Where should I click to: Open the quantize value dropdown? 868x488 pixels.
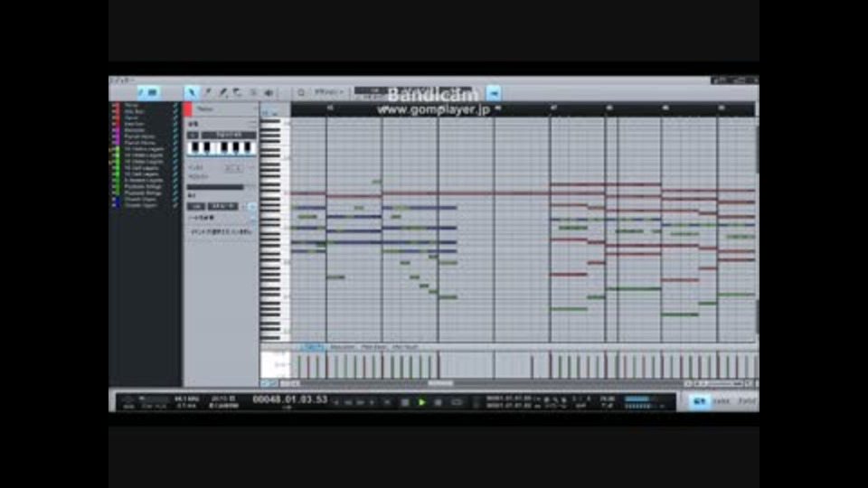pyautogui.click(x=329, y=92)
